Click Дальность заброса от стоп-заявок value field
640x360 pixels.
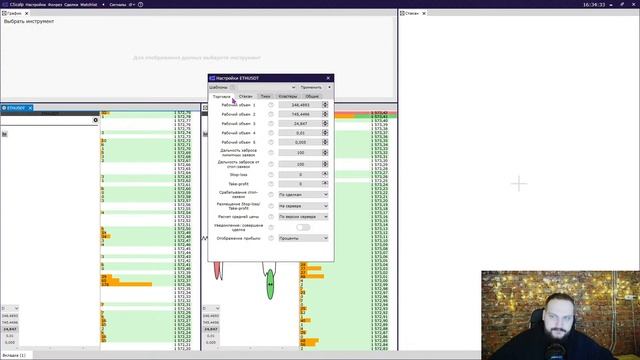(300, 164)
